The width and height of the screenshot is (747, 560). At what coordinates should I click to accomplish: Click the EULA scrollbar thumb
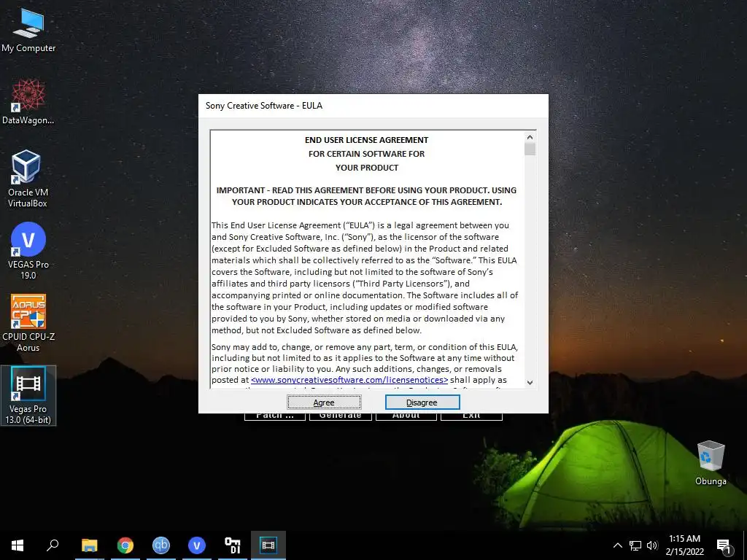530,149
